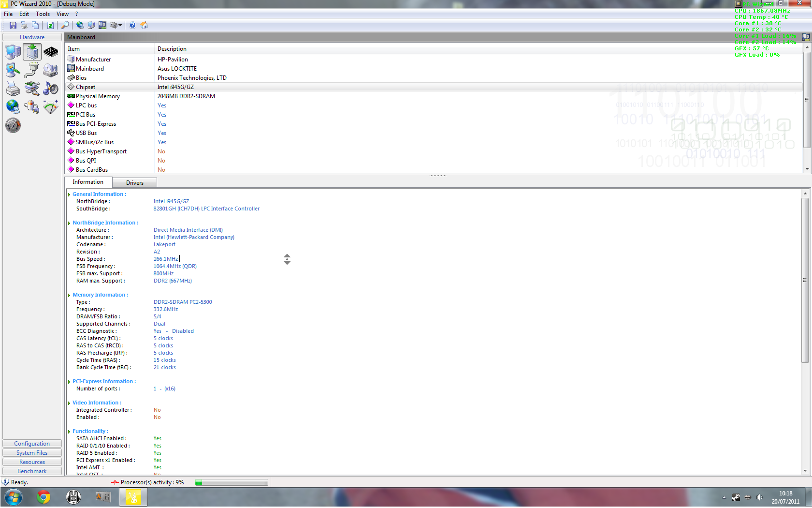This screenshot has height=508, width=812.
Task: Switch to the Drivers tab
Action: coord(135,183)
